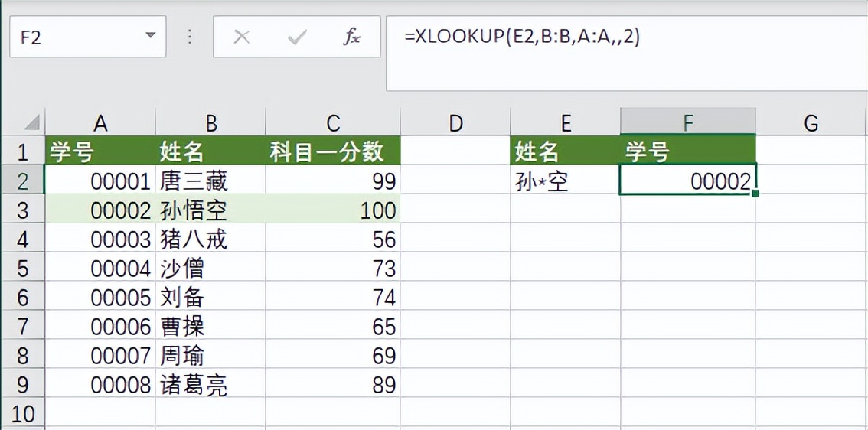The image size is (868, 430).
Task: Click cell F1 labeled 学号
Action: [688, 151]
